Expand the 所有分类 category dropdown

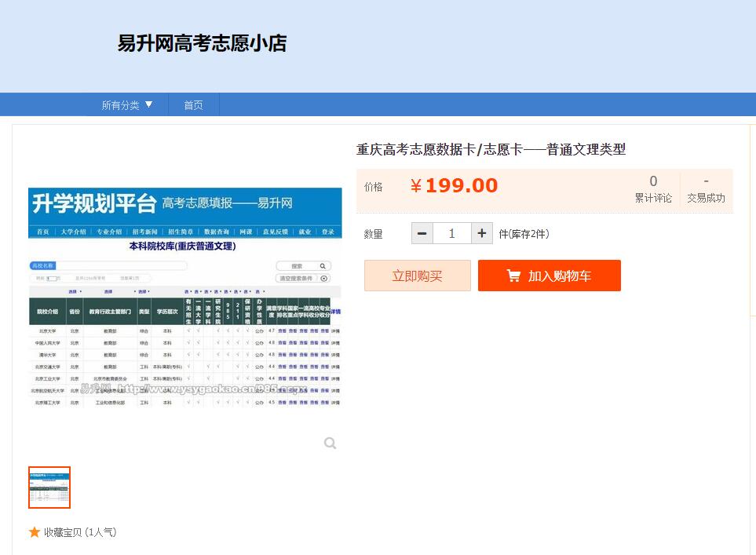[127, 105]
